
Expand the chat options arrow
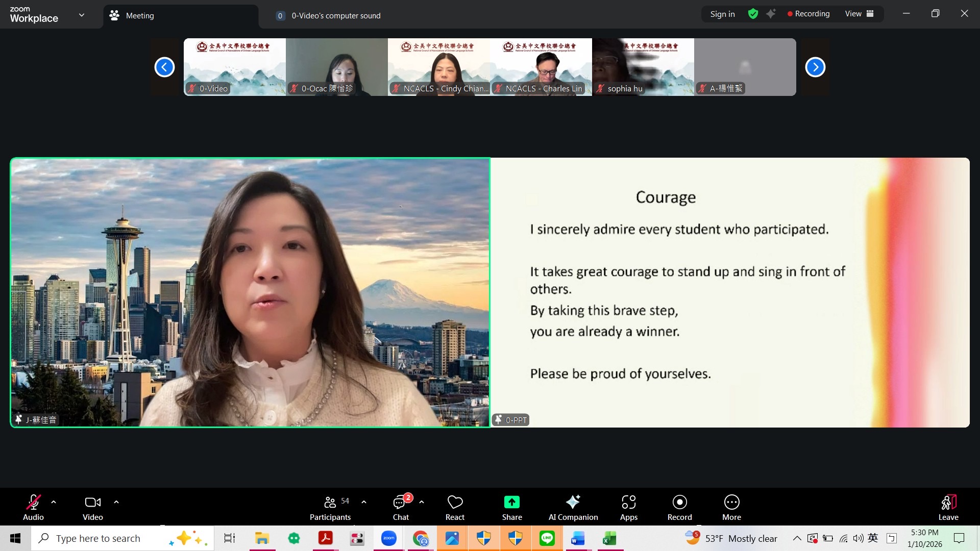tap(422, 502)
